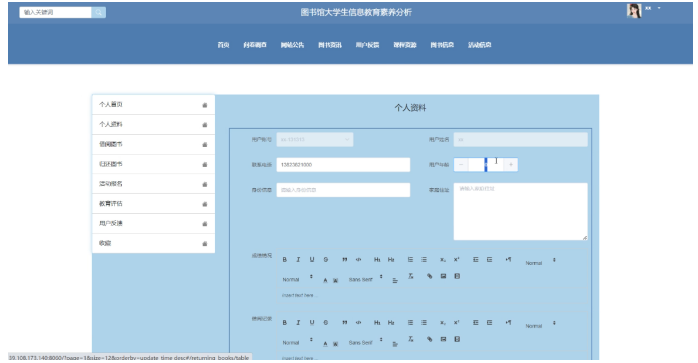The height and width of the screenshot is (363, 698).
Task: Open the size Normal dropdown, upper editor first row
Action: (x=540, y=262)
